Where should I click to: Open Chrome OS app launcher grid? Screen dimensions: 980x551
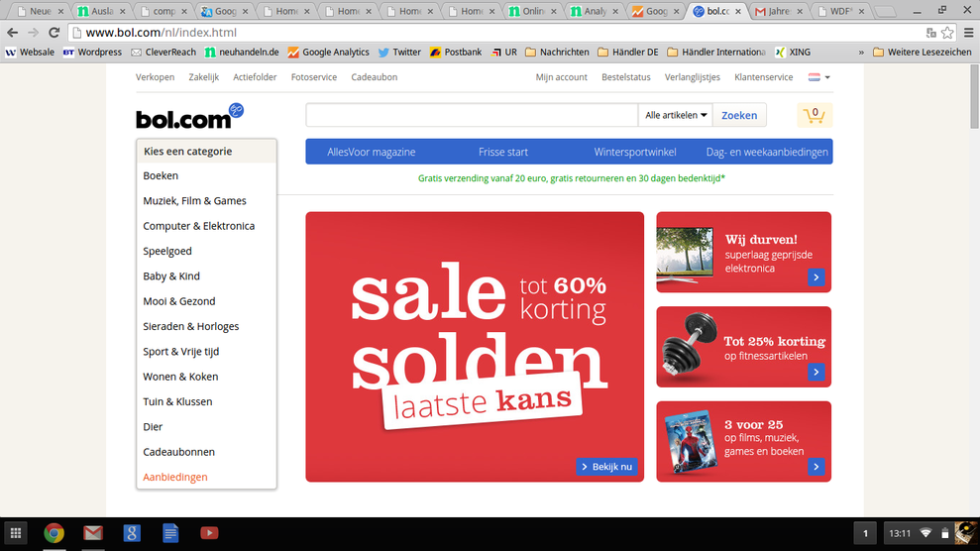16,533
